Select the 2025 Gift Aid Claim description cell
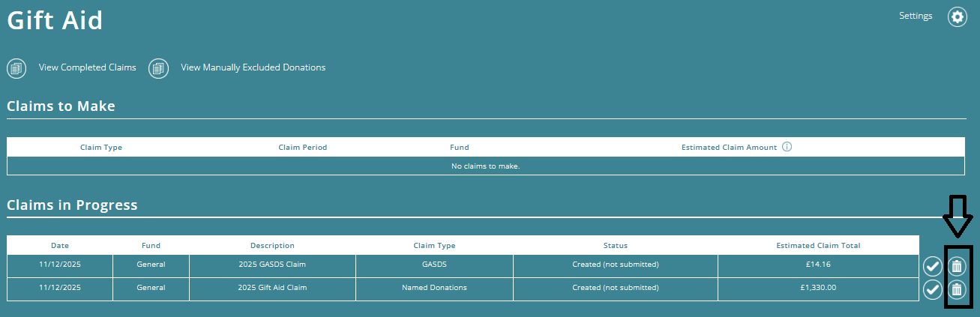 pyautogui.click(x=272, y=288)
